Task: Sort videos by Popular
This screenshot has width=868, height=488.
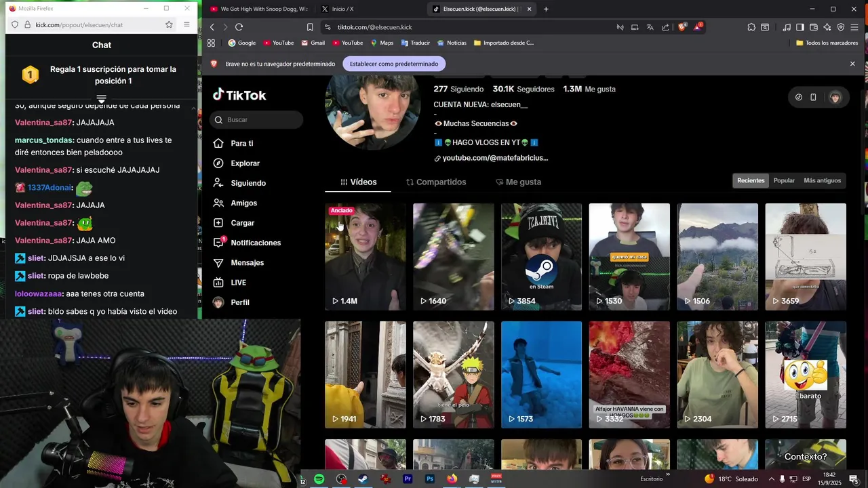Action: click(x=784, y=181)
